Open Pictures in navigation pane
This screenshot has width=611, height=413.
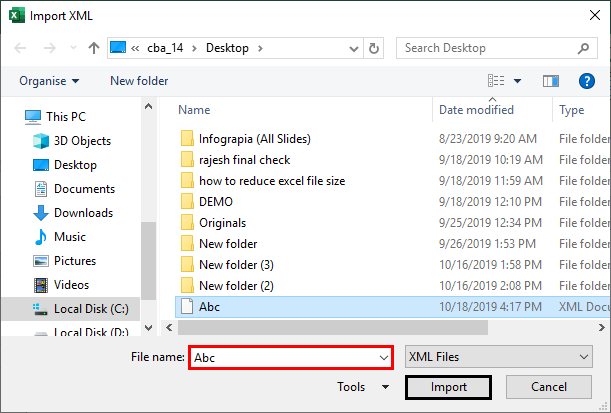pyautogui.click(x=75, y=261)
